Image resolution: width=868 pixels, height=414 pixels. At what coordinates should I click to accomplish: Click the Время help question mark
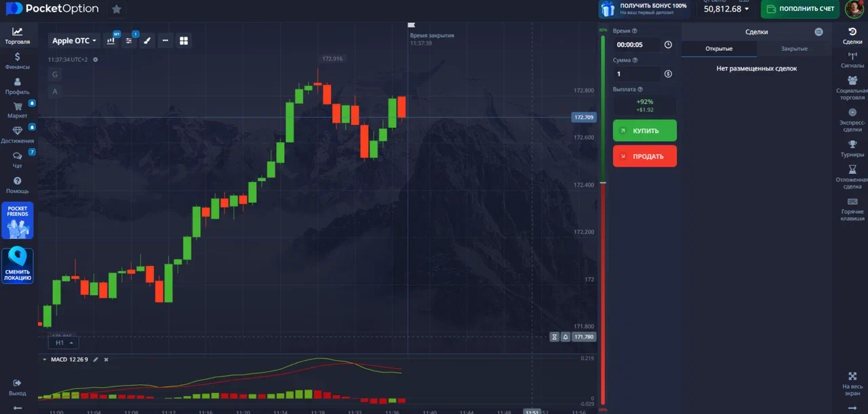click(x=635, y=31)
